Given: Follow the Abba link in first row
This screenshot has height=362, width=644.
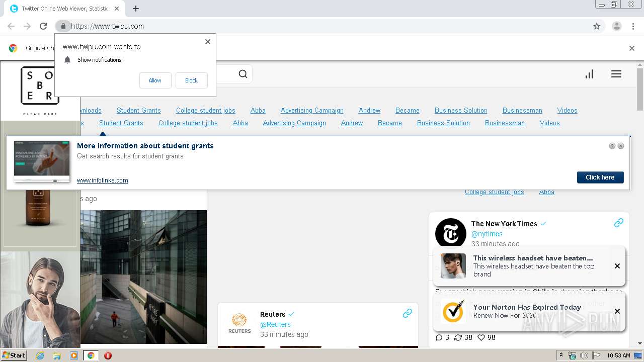Looking at the screenshot, I should [258, 111].
